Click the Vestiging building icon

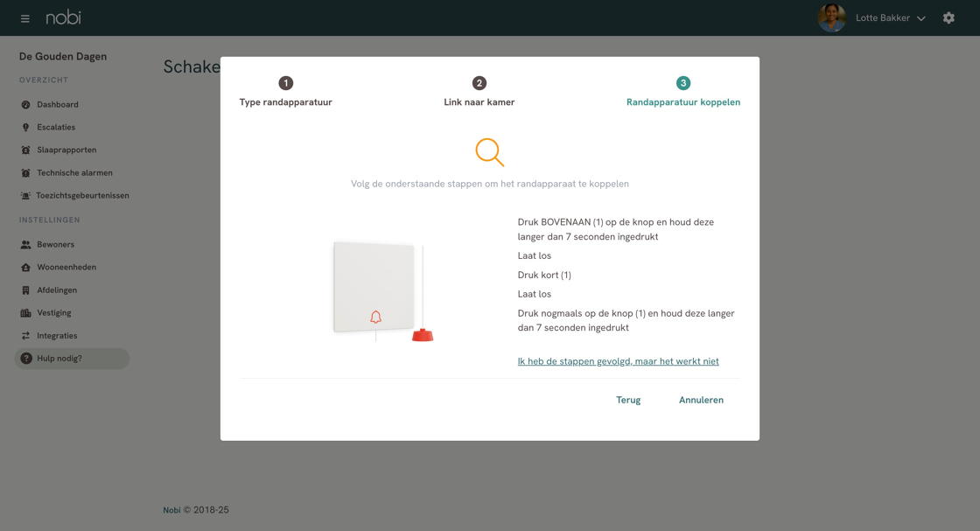tap(25, 313)
